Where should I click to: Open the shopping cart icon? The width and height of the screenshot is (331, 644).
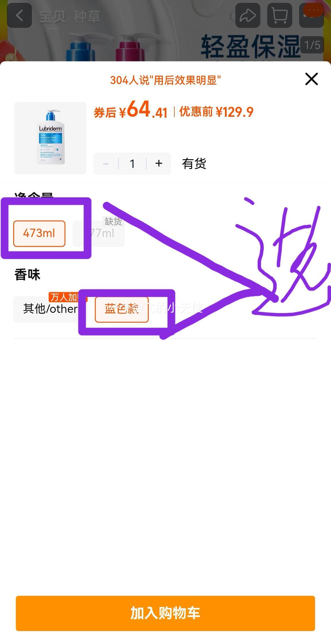click(x=280, y=15)
